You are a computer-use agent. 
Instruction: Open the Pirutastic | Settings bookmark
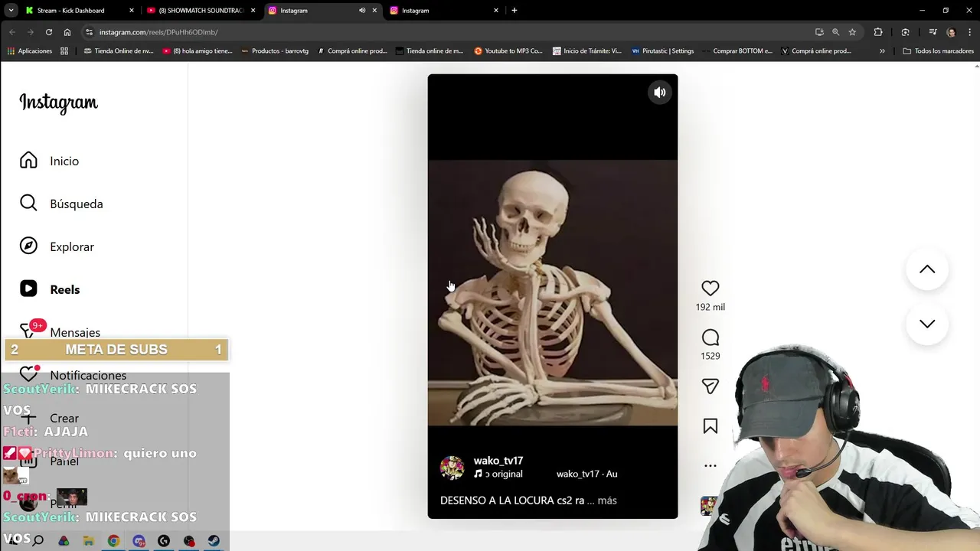(x=663, y=51)
